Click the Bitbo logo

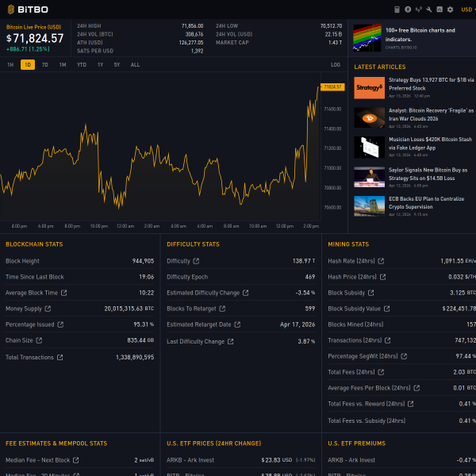28,10
